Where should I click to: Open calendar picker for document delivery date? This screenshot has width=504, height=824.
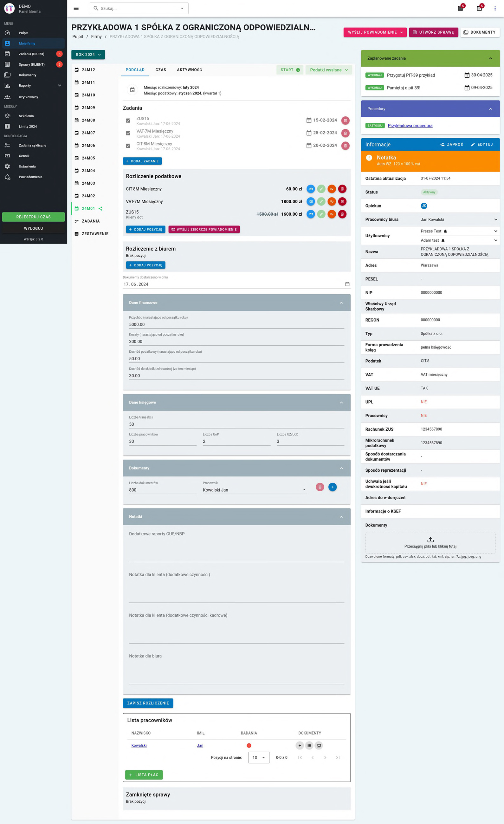(x=347, y=284)
